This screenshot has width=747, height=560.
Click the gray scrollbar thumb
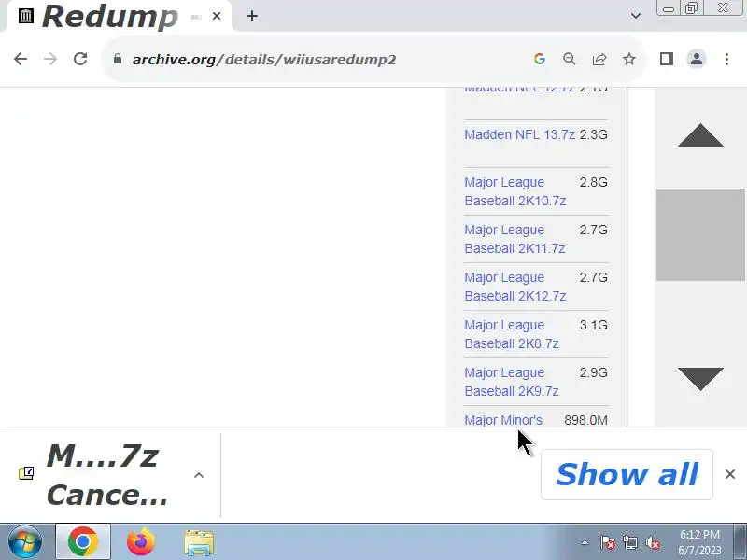click(x=700, y=234)
